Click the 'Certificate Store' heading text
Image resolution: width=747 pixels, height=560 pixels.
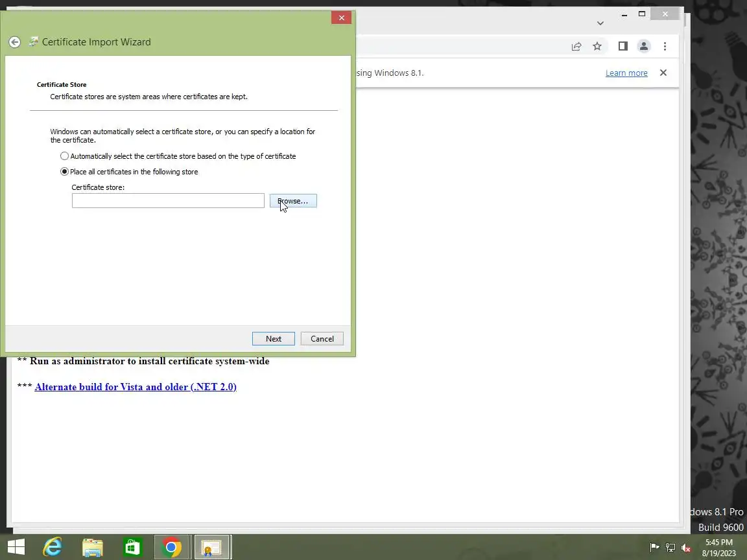coord(62,84)
